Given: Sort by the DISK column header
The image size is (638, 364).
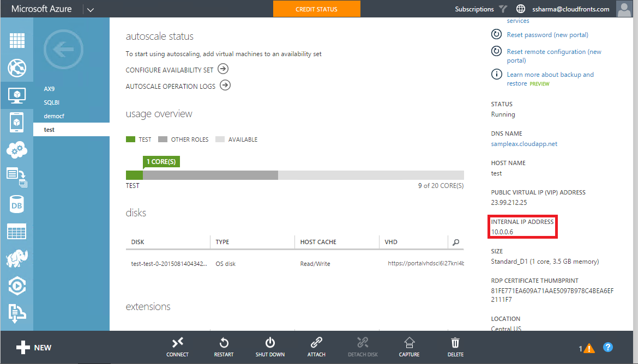Looking at the screenshot, I should click(x=137, y=242).
